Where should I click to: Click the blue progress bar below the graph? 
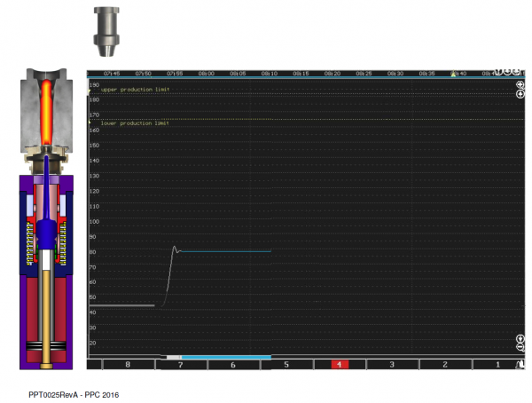click(226, 357)
